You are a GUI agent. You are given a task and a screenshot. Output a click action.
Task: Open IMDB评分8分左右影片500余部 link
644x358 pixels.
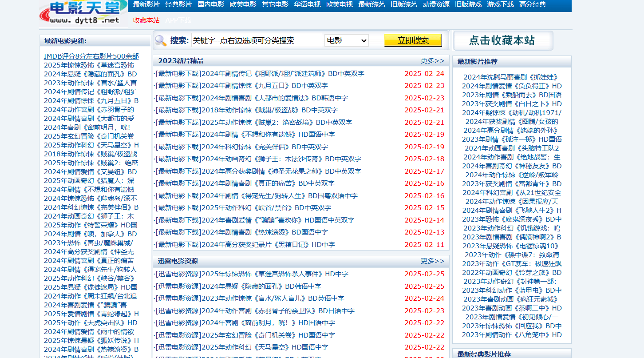point(91,56)
